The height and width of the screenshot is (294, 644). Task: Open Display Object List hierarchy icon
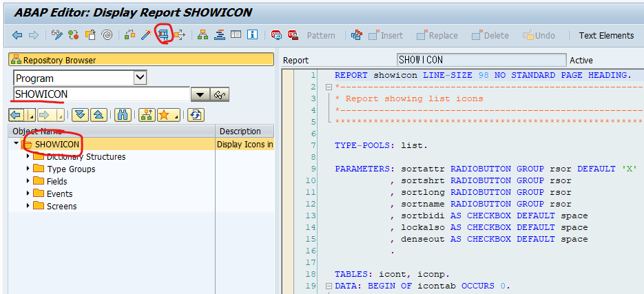click(202, 35)
